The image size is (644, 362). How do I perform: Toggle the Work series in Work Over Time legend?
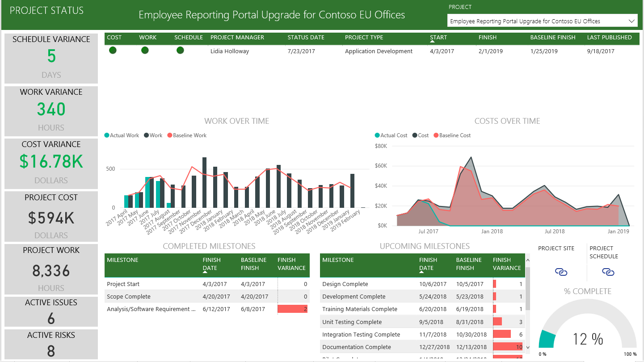pyautogui.click(x=146, y=135)
